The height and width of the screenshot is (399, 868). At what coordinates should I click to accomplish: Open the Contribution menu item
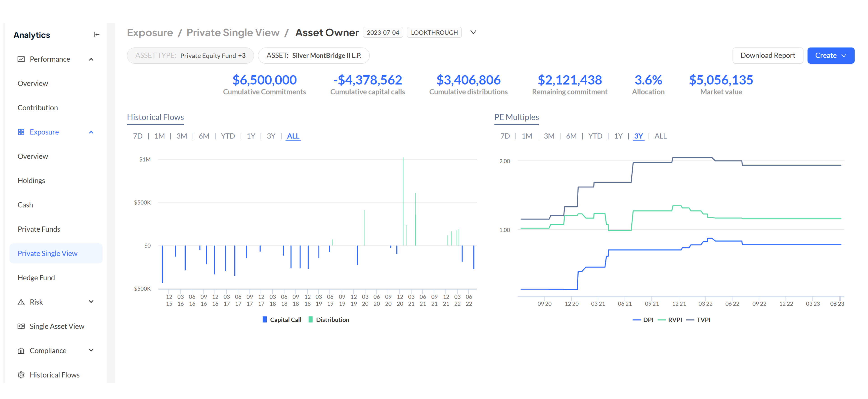point(38,108)
